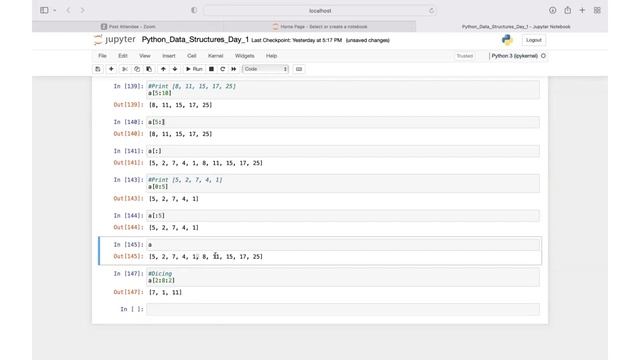Click the Trusted notebook indicator

click(464, 56)
